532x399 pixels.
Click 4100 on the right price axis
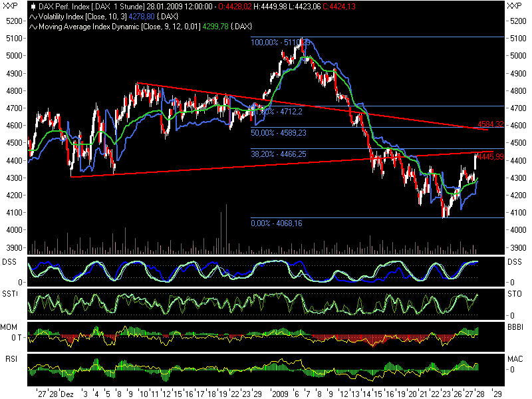click(x=519, y=213)
